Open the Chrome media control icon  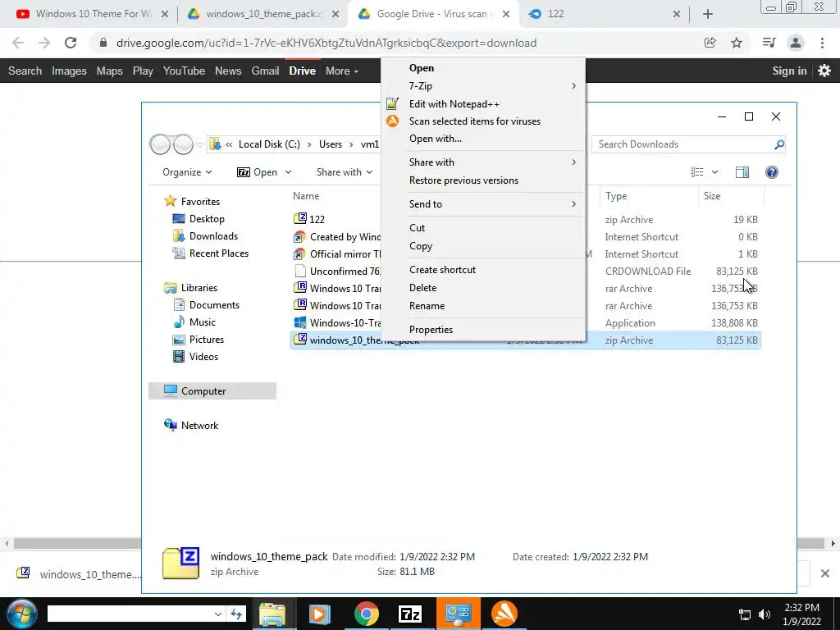(x=769, y=43)
